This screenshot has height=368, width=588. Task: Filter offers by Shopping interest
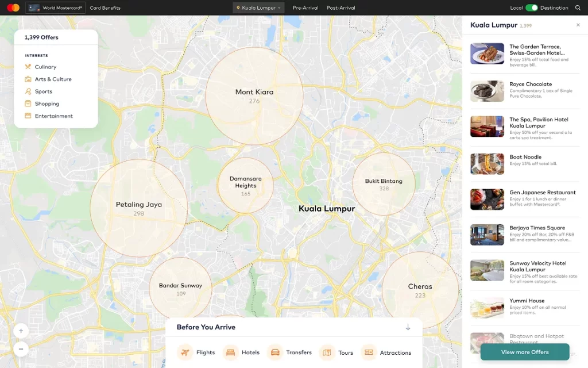47,104
